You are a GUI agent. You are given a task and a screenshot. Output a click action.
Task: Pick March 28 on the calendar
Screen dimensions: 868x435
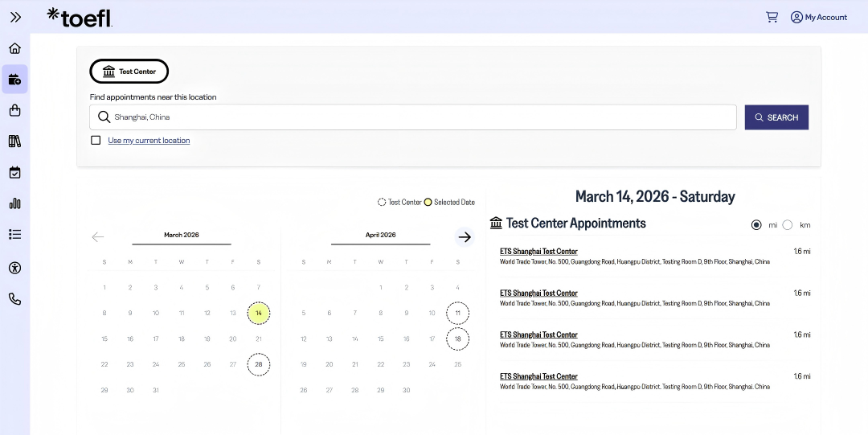259,364
